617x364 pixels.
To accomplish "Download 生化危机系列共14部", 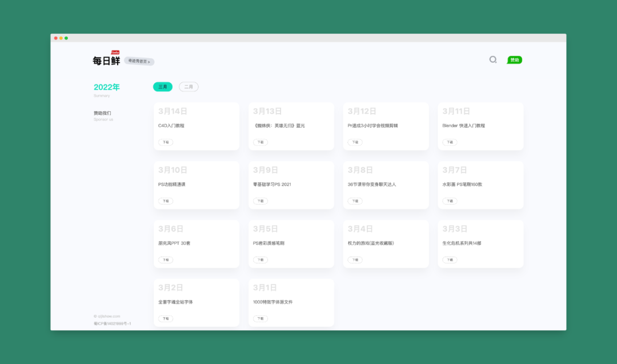I will coord(450,260).
